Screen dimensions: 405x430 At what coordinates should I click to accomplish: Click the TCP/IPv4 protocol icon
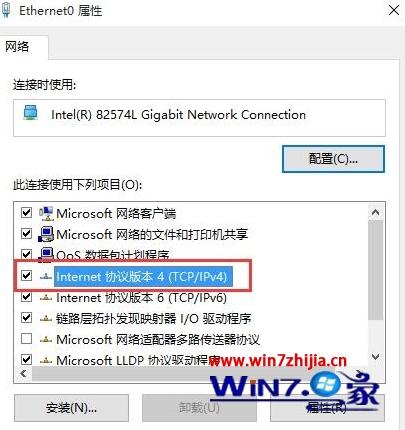pyautogui.click(x=46, y=276)
